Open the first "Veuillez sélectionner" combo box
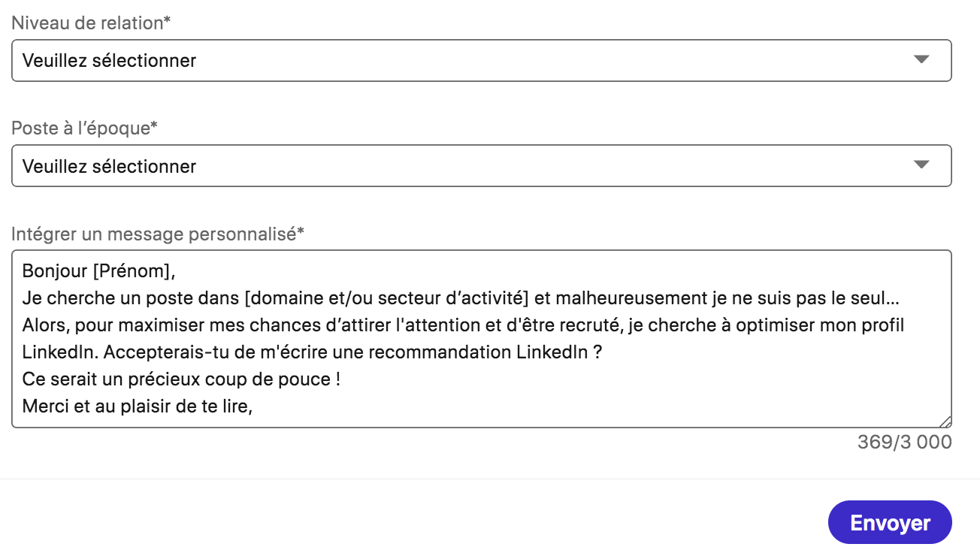The height and width of the screenshot is (559, 980). [481, 60]
